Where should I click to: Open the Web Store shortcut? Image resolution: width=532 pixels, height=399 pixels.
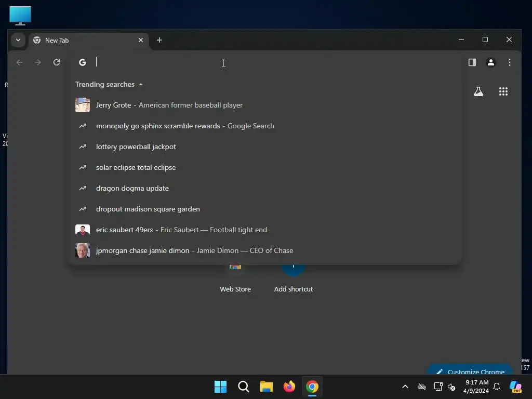(235, 278)
